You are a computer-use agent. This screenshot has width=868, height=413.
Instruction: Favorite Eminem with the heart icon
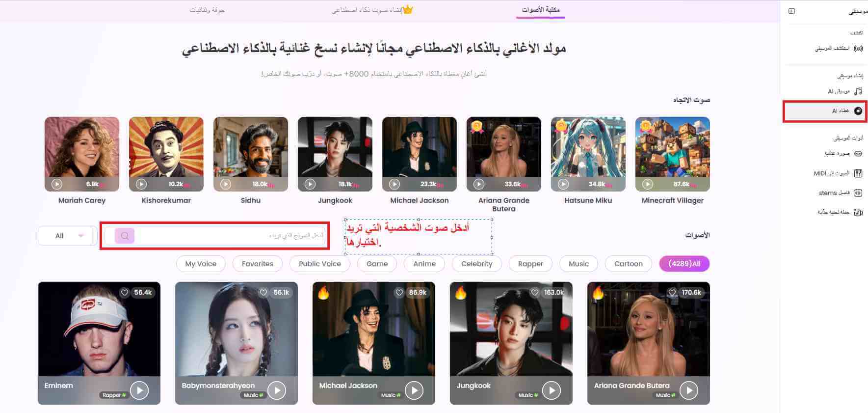point(125,293)
